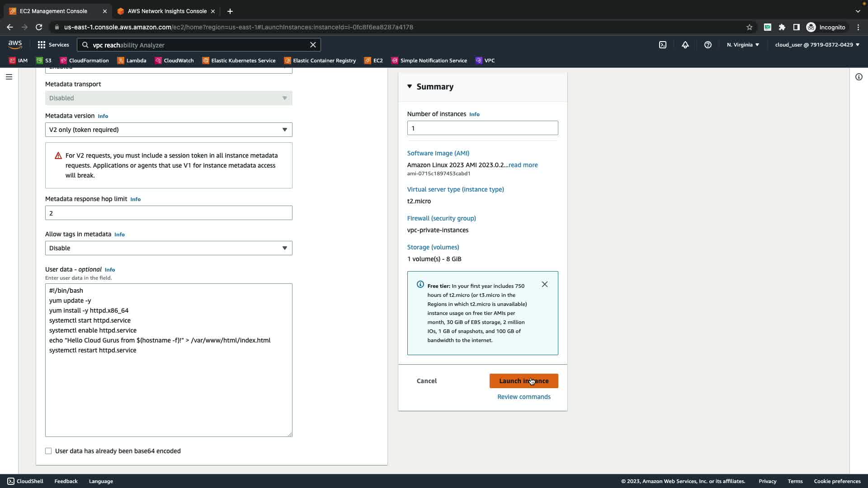Open the N. Virginia region selector
The image size is (868, 488).
click(743, 45)
